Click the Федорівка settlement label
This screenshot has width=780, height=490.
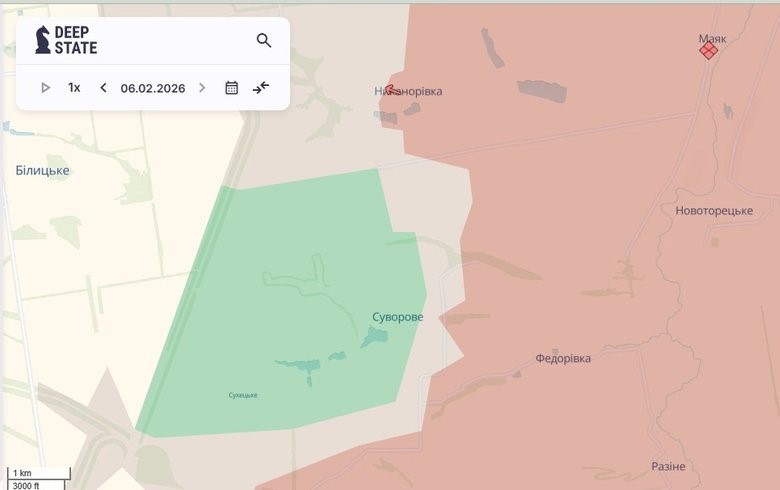click(x=563, y=358)
